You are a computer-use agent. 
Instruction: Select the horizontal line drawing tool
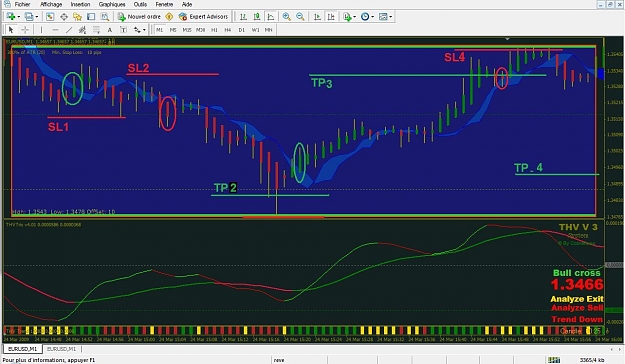click(55, 30)
